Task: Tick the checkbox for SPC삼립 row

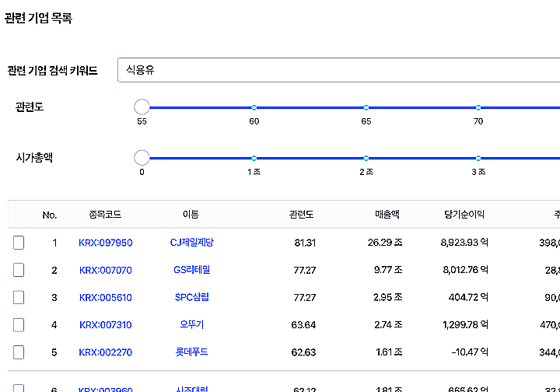Action: pos(19,297)
